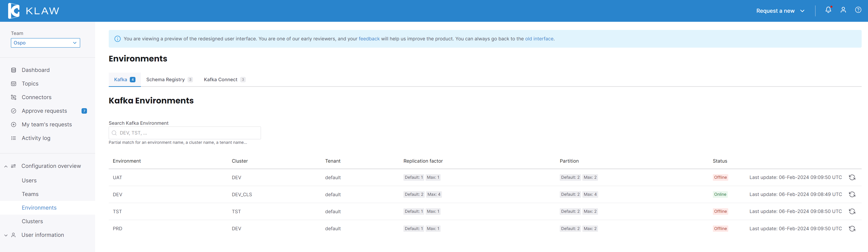Open Approve requests in sidebar
Screen dimensions: 868x252
[44, 111]
